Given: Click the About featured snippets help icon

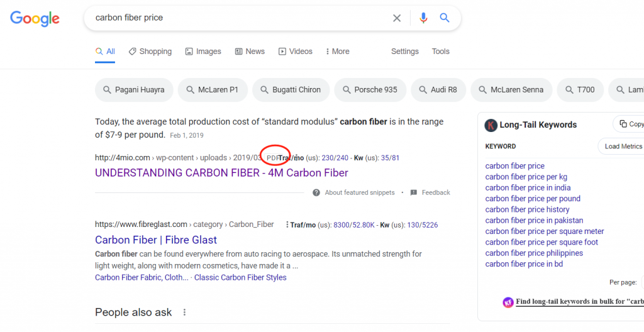Looking at the screenshot, I should click(x=316, y=192).
